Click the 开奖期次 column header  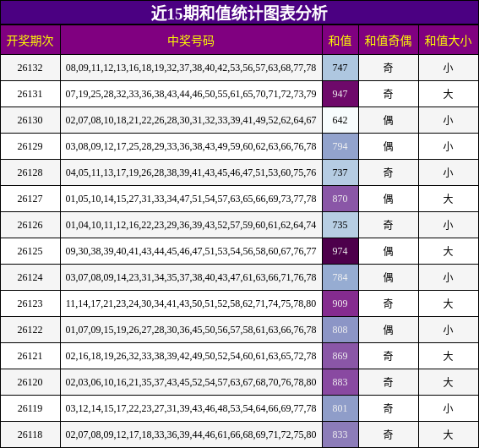(30, 41)
